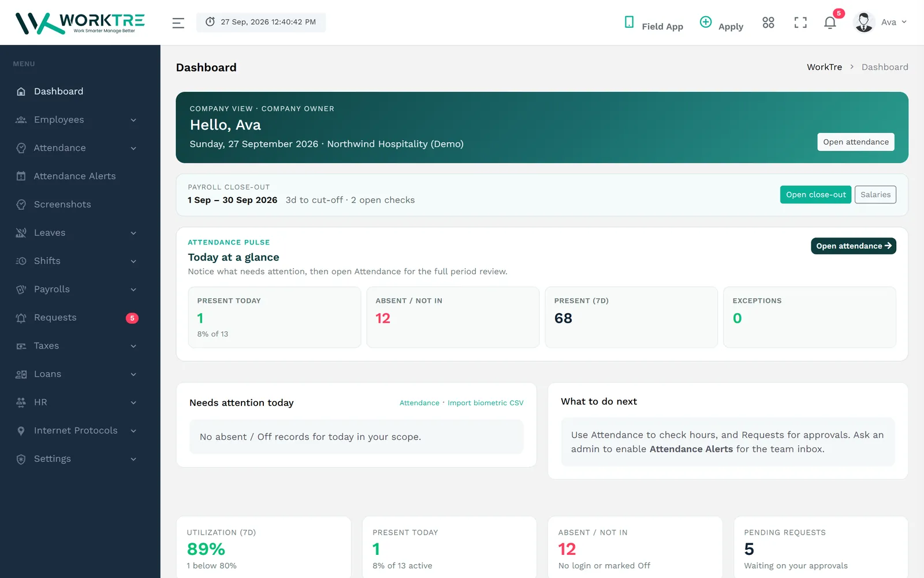Click the white Open attendance banner button
This screenshot has width=924, height=578.
coord(856,142)
